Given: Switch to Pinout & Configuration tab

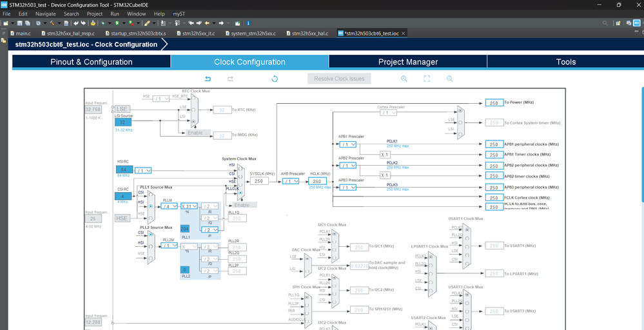Looking at the screenshot, I should [x=91, y=62].
